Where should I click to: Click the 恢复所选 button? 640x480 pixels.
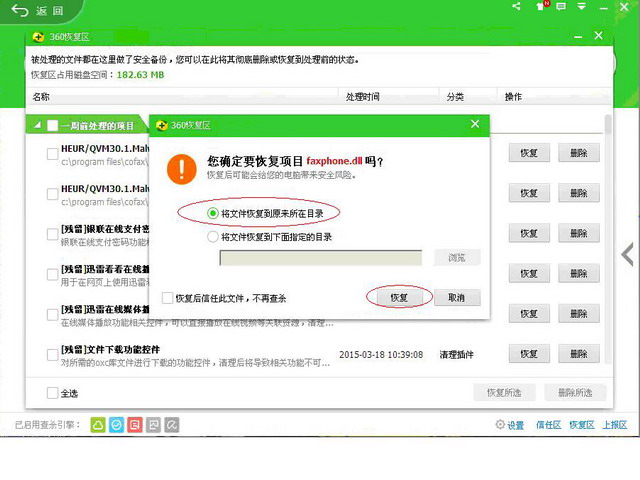504,392
